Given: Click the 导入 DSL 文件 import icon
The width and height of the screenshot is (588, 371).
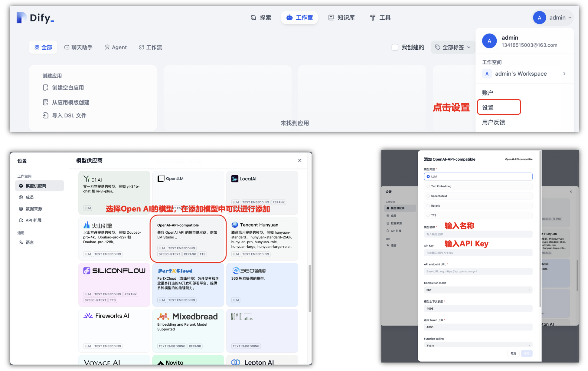Looking at the screenshot, I should 45,115.
